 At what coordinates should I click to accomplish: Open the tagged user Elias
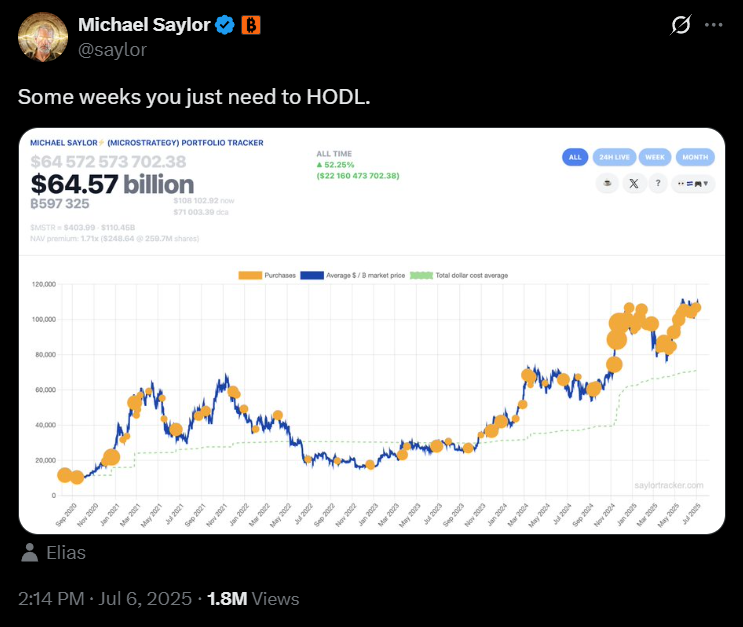66,553
